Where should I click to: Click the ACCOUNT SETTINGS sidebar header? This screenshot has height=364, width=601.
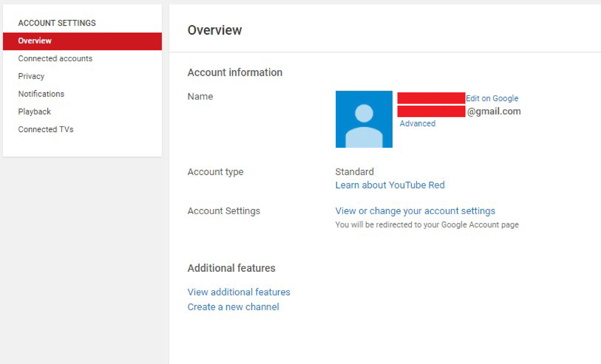point(57,23)
